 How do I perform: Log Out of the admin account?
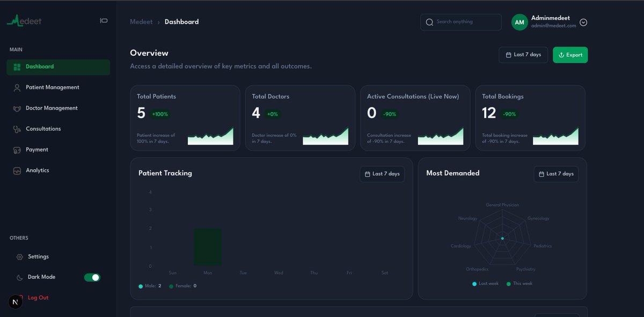38,298
